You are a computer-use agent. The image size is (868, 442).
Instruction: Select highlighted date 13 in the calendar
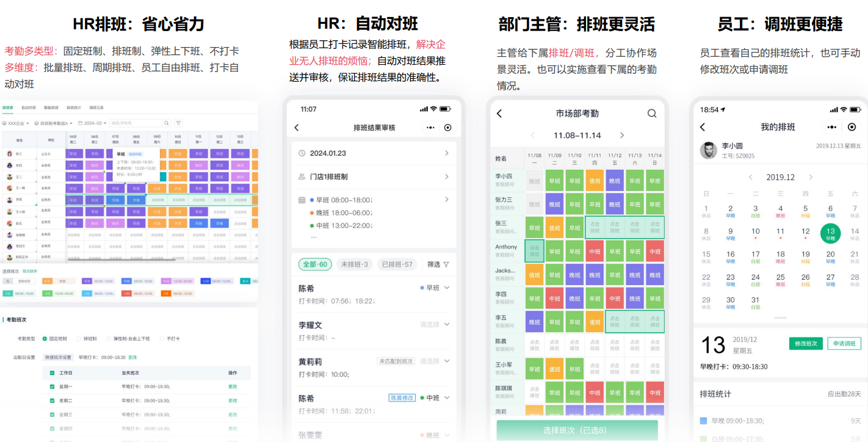tap(830, 233)
